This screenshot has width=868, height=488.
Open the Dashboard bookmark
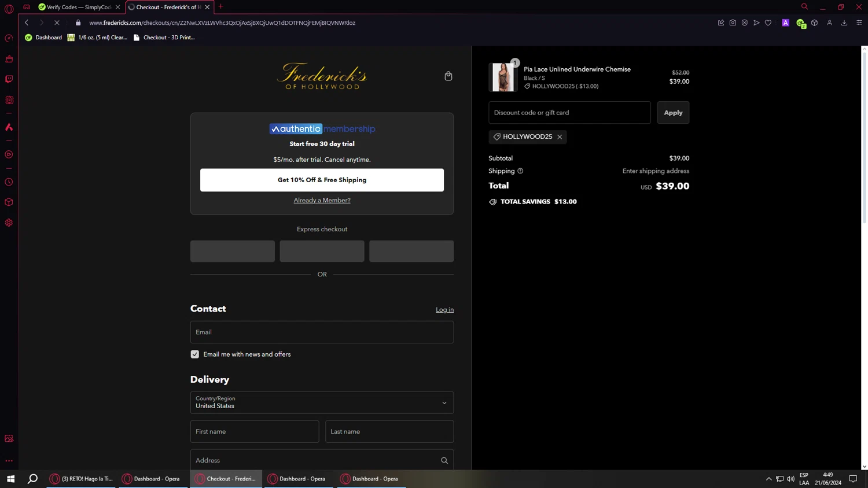pos(43,38)
